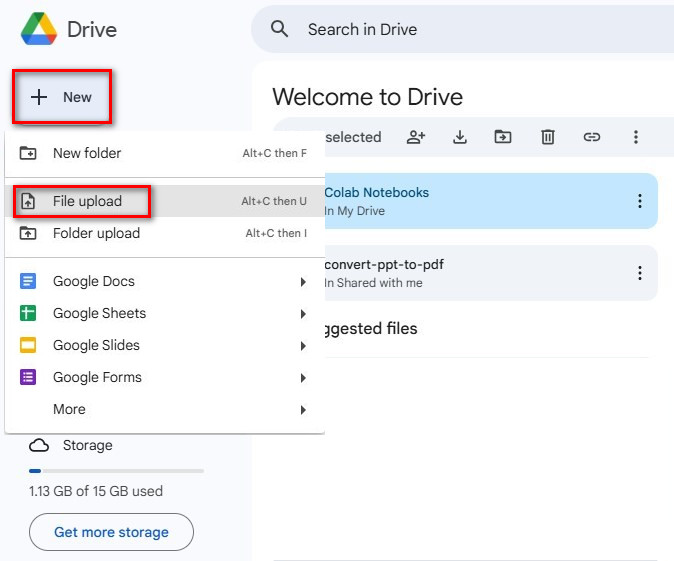Click 'Alt+C then F' shortcut text
This screenshot has width=674, height=561.
(275, 153)
